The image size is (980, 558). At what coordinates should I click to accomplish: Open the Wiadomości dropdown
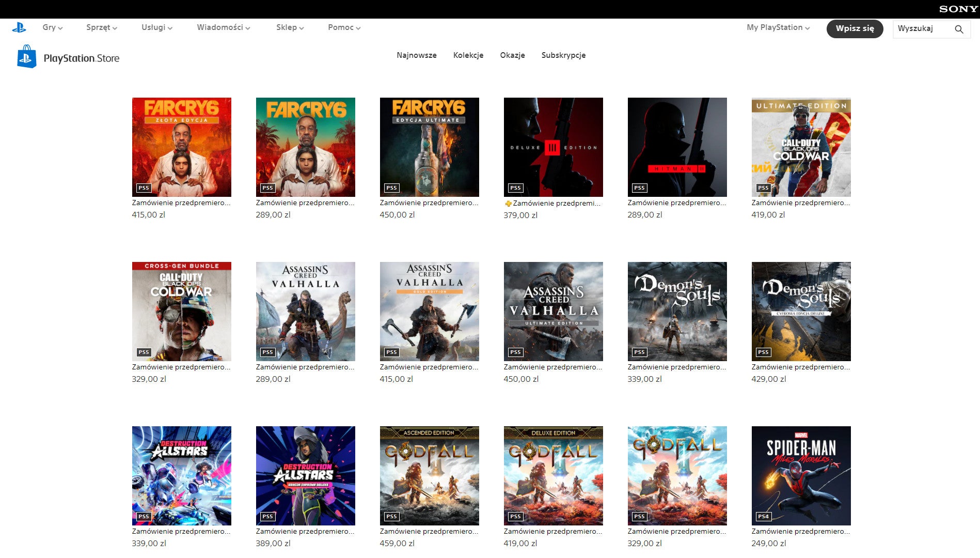[224, 27]
